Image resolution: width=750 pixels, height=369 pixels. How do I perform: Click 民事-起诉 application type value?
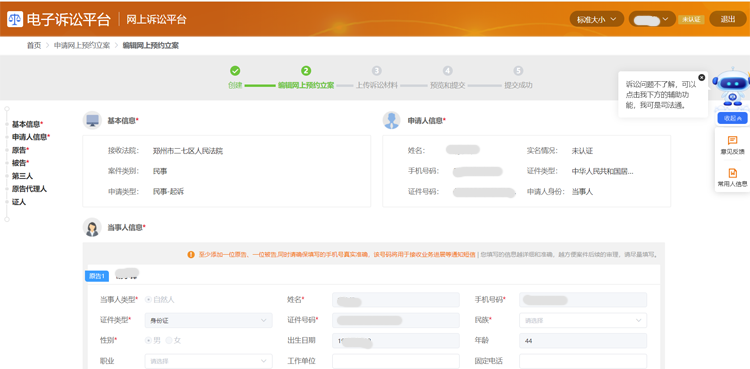[168, 191]
